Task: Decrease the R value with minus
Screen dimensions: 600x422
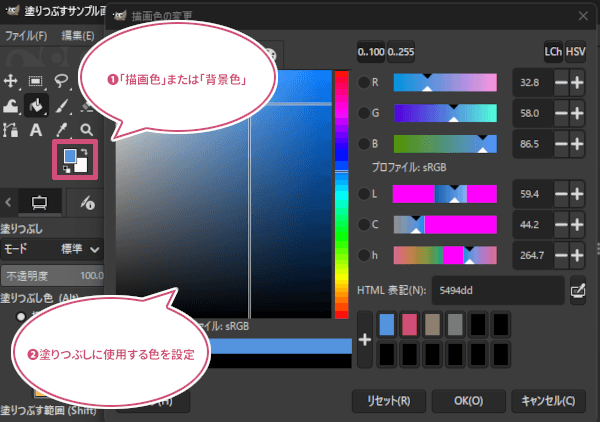Action: (x=561, y=82)
